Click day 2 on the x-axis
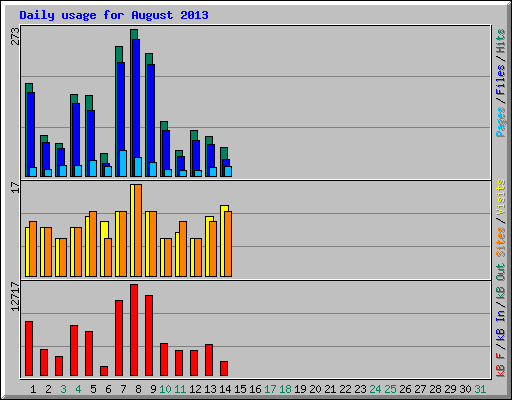 point(48,389)
